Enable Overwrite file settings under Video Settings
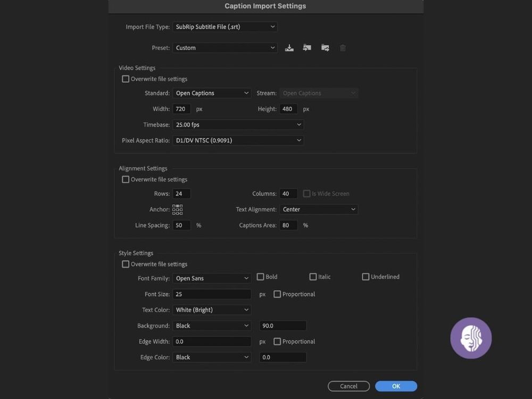This screenshot has width=532, height=399. [x=126, y=79]
